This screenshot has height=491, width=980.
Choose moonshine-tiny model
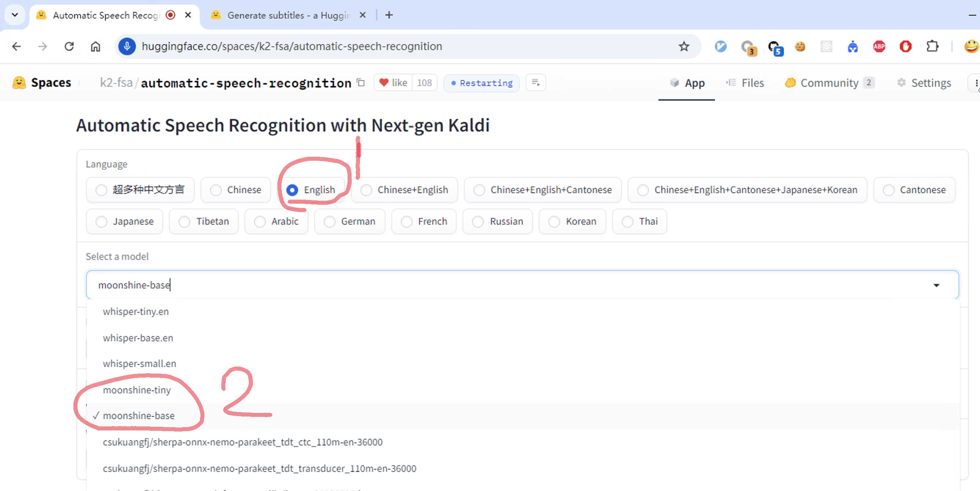click(x=523, y=390)
